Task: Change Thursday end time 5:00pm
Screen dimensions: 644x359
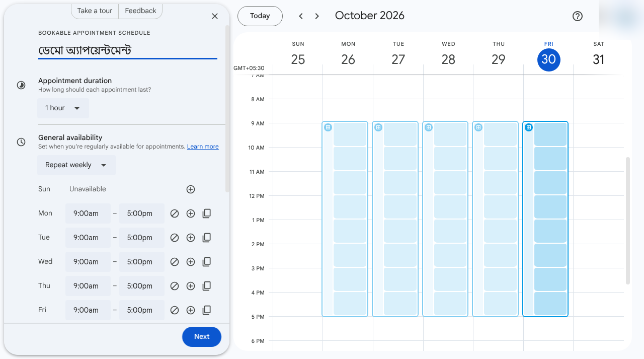Action: point(142,286)
